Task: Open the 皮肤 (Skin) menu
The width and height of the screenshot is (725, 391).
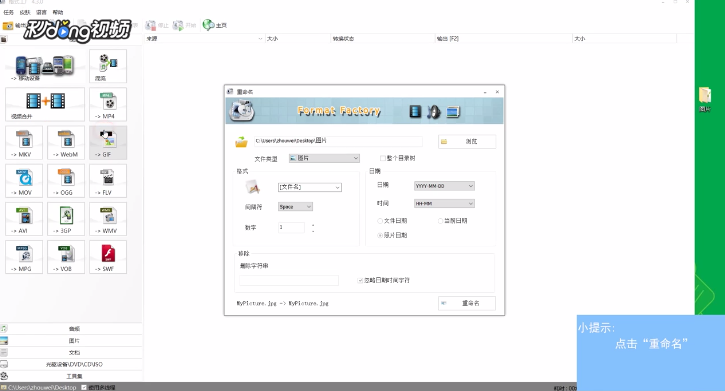Action: [x=25, y=12]
